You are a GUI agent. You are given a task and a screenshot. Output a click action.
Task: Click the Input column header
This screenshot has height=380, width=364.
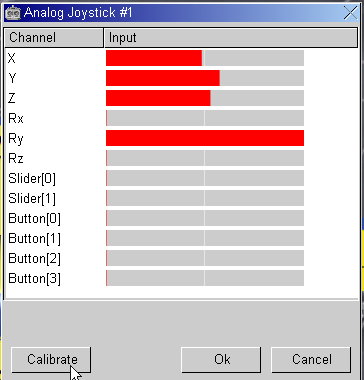(231, 38)
